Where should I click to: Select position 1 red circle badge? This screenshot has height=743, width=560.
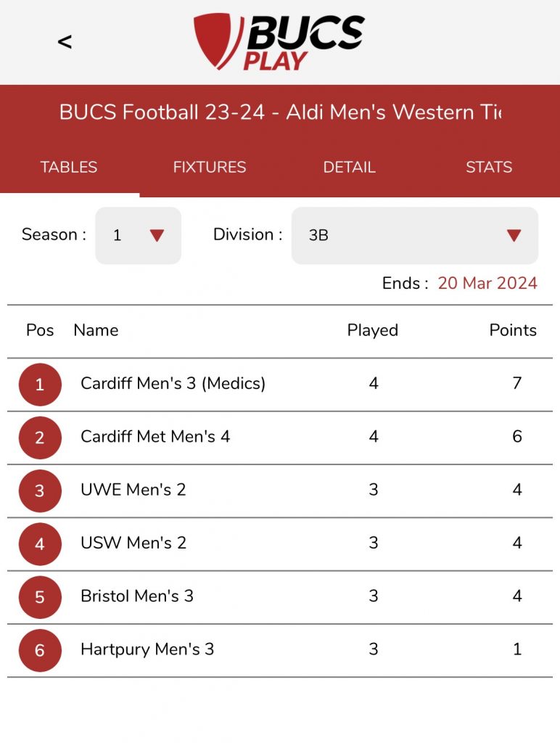[40, 385]
